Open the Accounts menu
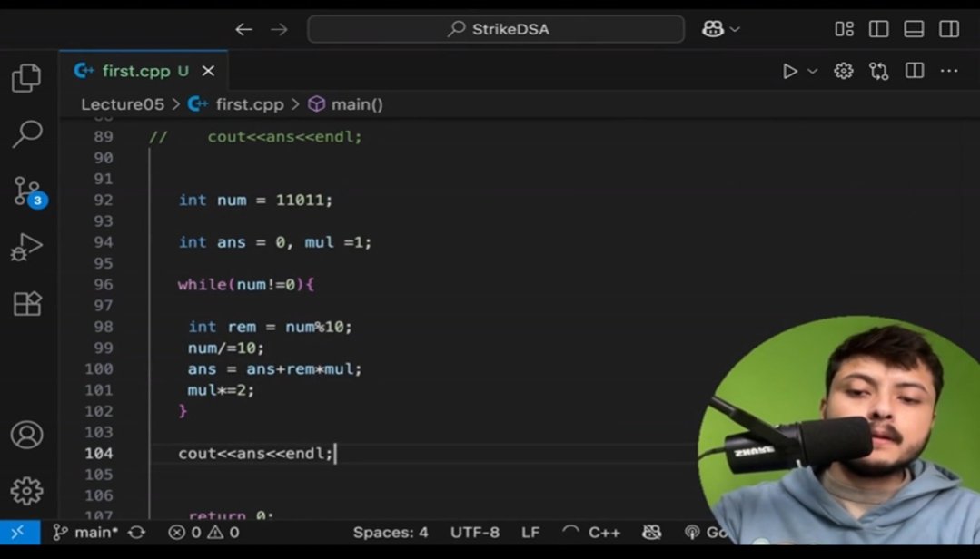980x559 pixels. (x=27, y=435)
